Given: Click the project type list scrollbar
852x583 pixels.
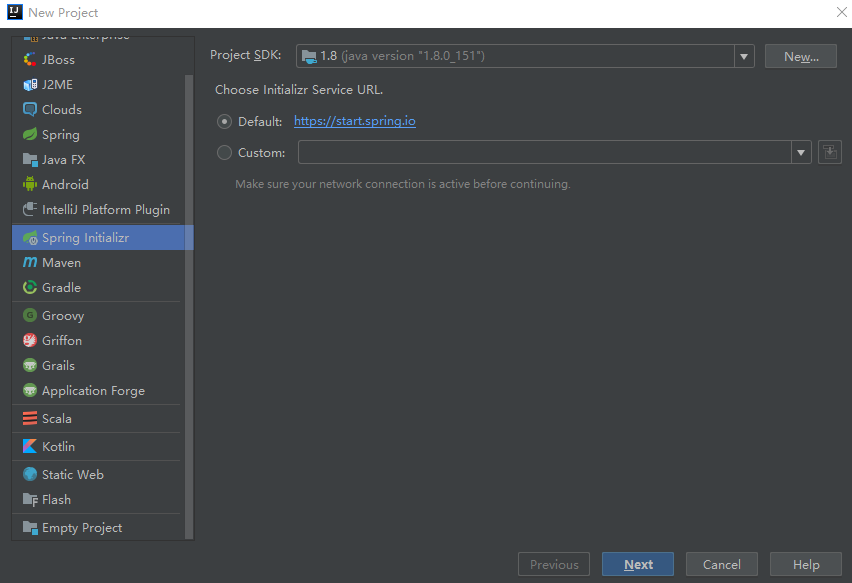Looking at the screenshot, I should (189, 306).
